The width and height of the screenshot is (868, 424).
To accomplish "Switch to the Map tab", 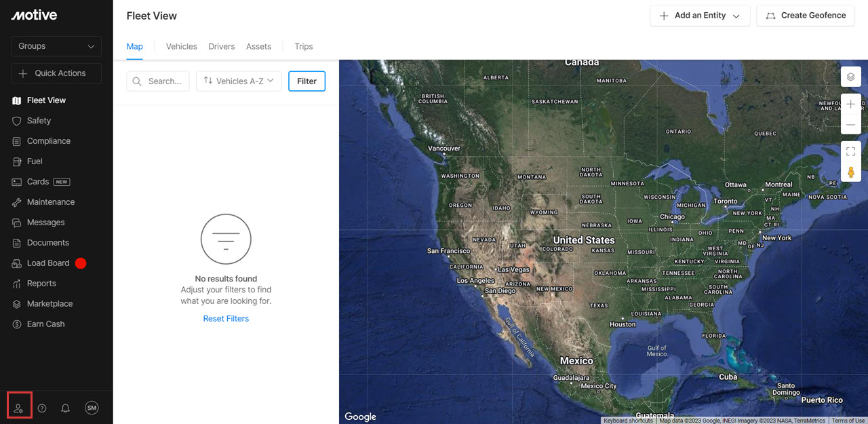I will point(135,47).
